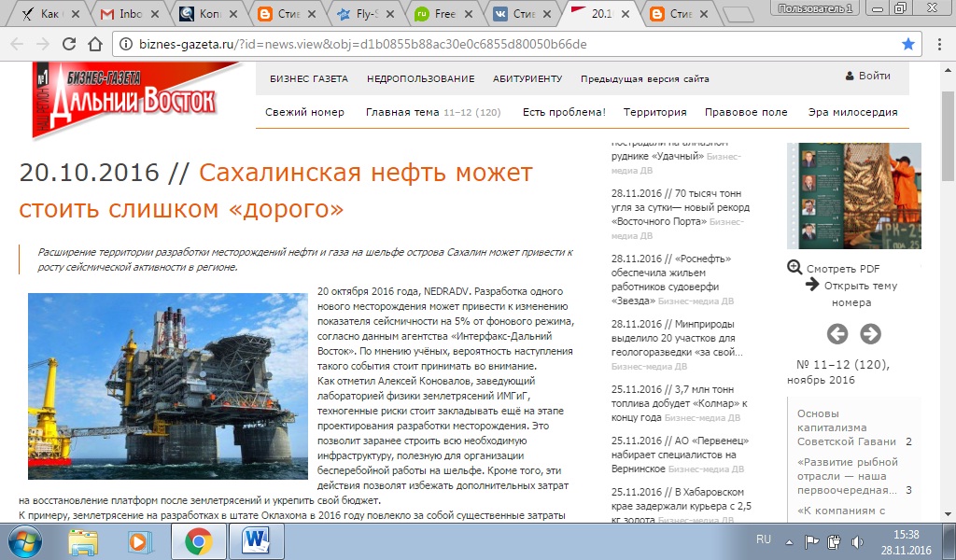
Task: Click the browser back arrow
Action: (17, 44)
